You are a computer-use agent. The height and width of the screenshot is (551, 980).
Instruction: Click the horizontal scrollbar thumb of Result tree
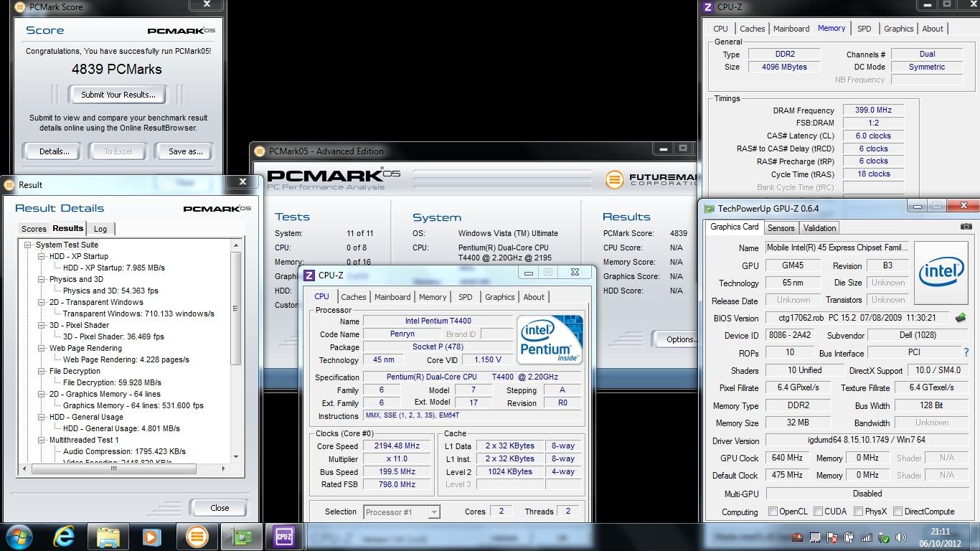click(114, 468)
